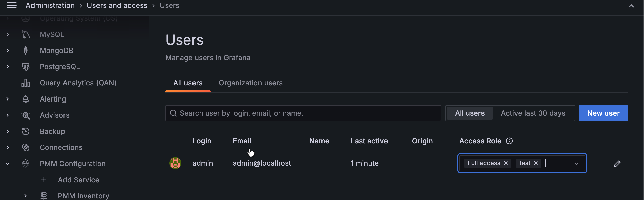
Task: Select the All users filter option
Action: tap(470, 113)
